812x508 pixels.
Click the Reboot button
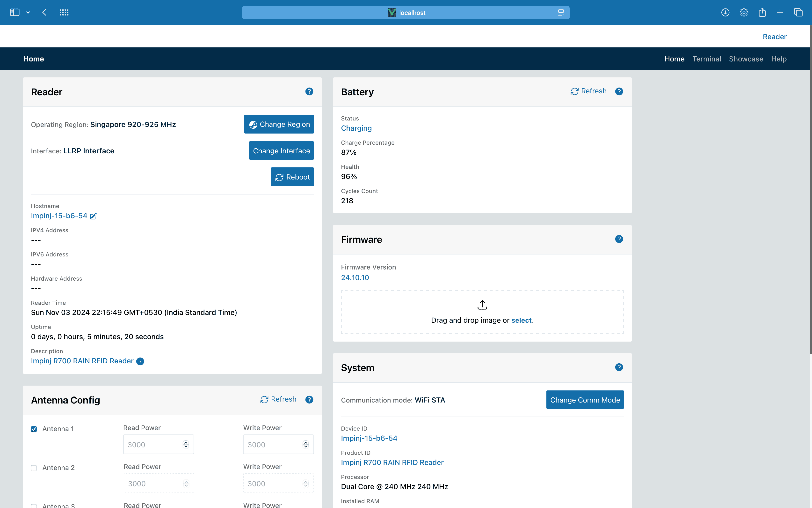click(292, 177)
